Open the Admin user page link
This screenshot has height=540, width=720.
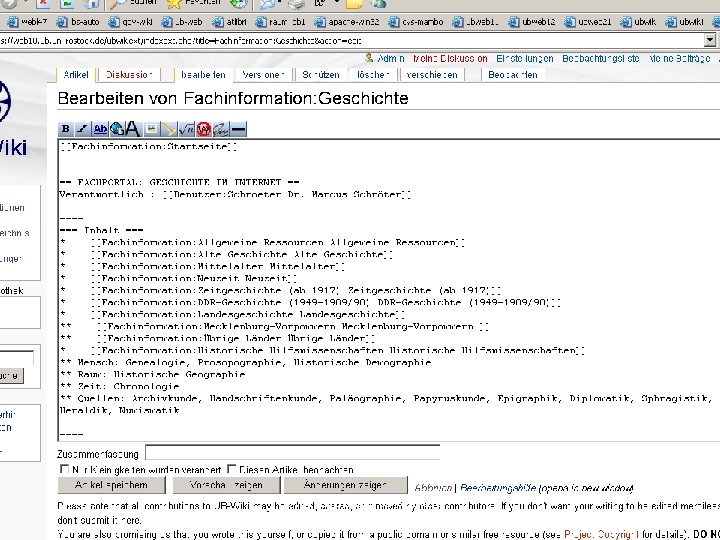point(390,59)
